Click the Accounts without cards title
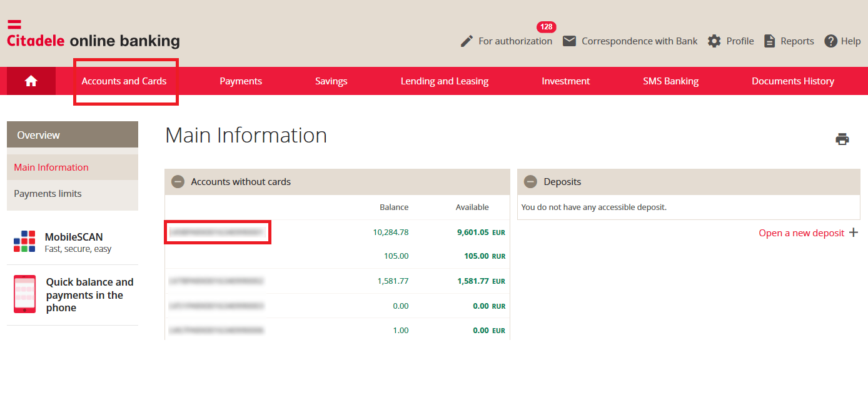The width and height of the screenshot is (868, 405). (241, 182)
